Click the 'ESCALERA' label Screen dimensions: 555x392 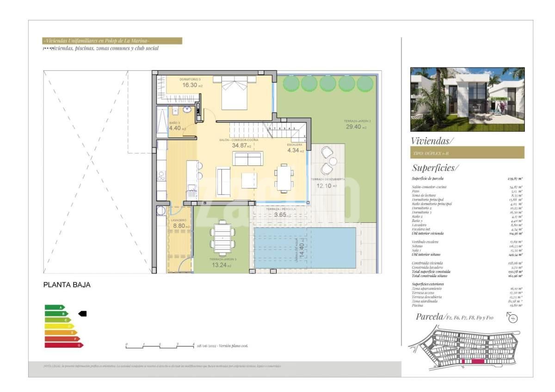295,145
